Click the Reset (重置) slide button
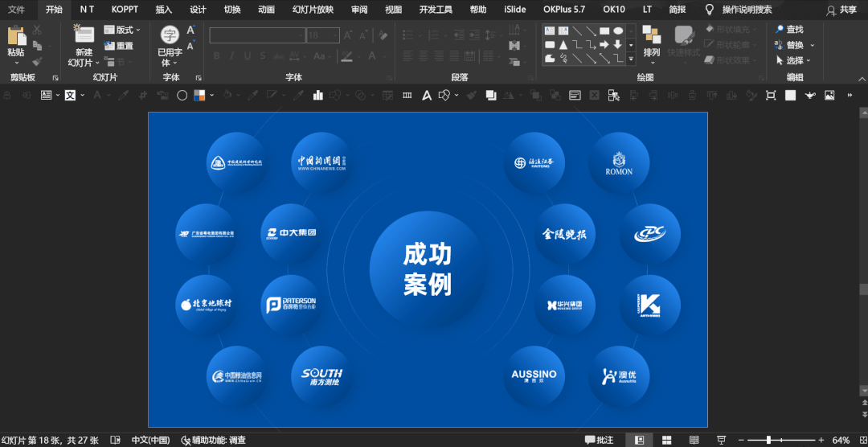868x447 pixels. [118, 46]
